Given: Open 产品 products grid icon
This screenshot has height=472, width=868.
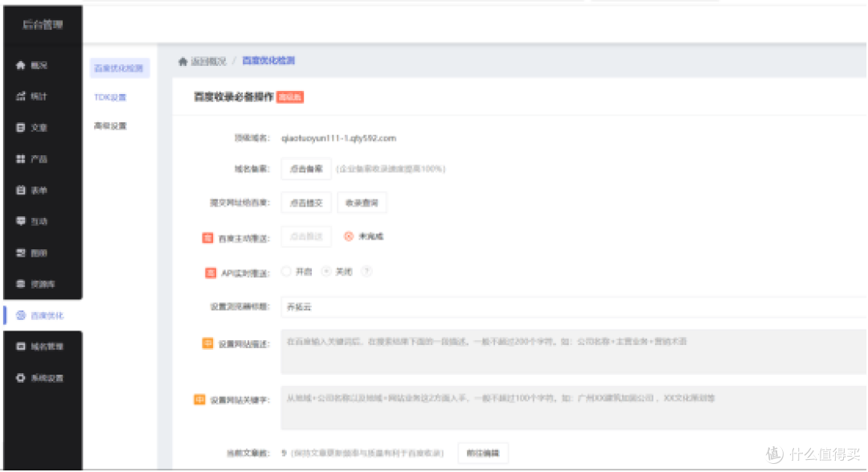Looking at the screenshot, I should click(x=20, y=159).
